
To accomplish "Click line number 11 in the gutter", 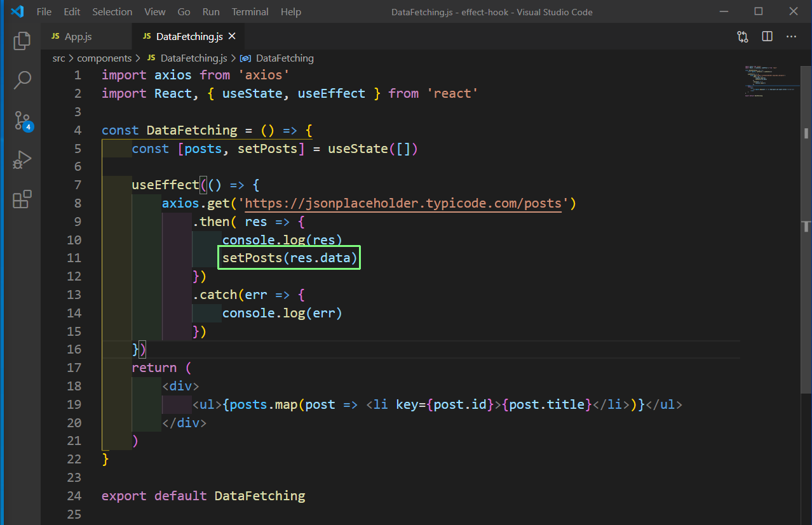I will coord(74,258).
